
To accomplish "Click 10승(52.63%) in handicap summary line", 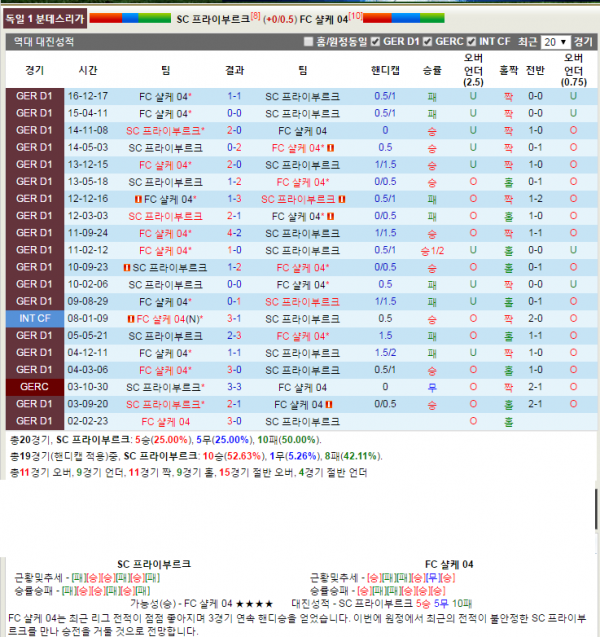I will pyautogui.click(x=234, y=456).
